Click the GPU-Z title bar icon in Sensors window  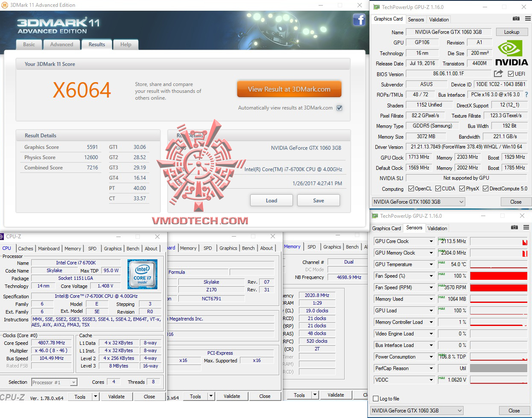(375, 216)
